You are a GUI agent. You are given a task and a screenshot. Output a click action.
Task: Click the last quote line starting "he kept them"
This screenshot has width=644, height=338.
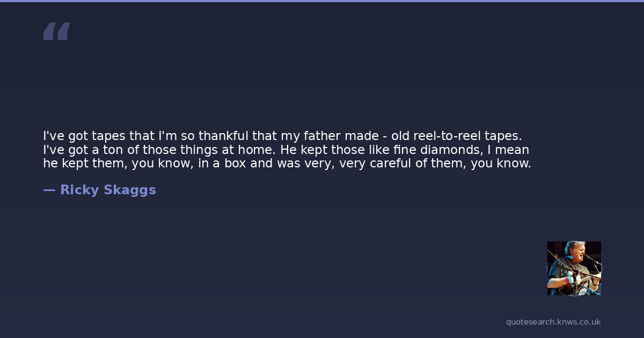click(287, 163)
